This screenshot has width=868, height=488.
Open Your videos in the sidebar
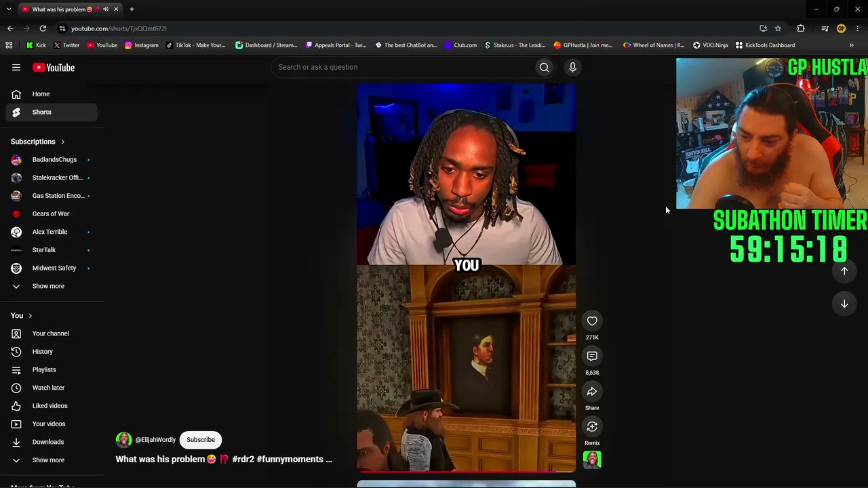point(52,424)
